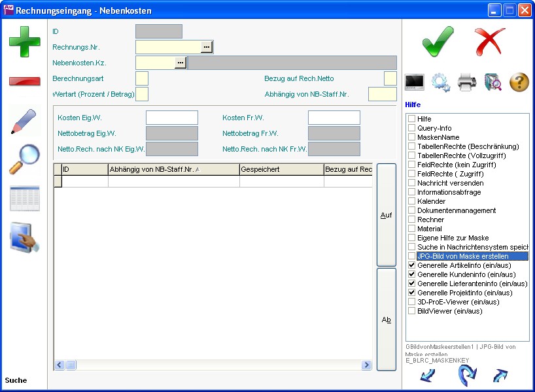Screen dimensions: 535x392
Task: Click the gear settings icon
Action: click(440, 82)
